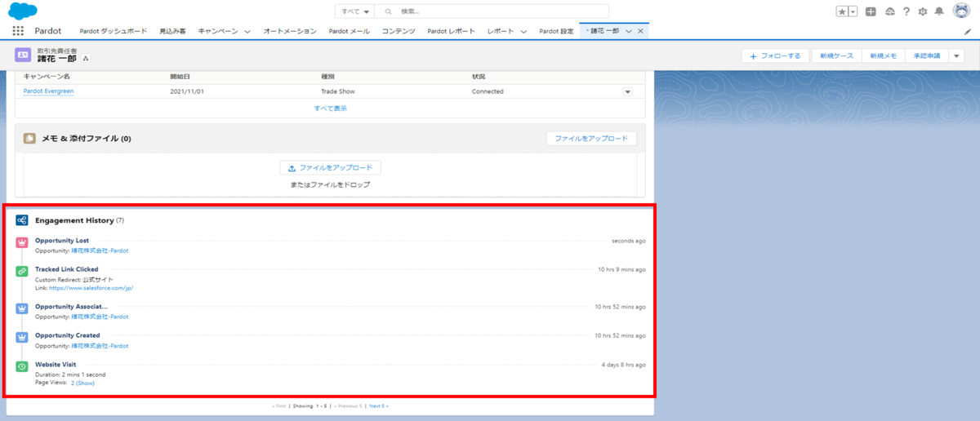Open 諸花 一郎 tab options chevron

(629, 31)
